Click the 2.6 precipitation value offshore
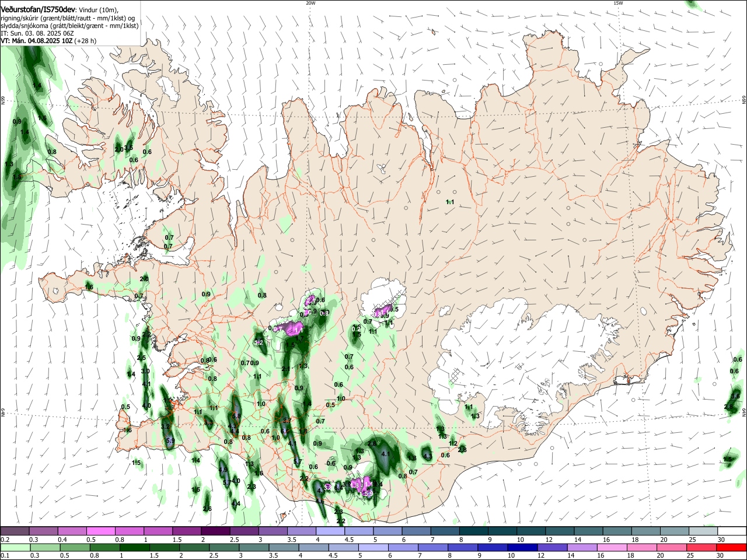747x560 pixels. click(x=207, y=509)
